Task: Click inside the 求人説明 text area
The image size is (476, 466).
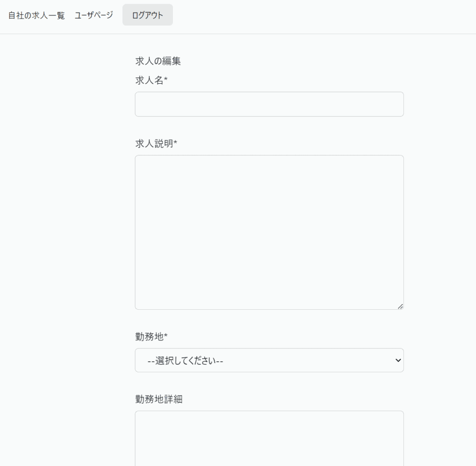Action: tap(269, 232)
